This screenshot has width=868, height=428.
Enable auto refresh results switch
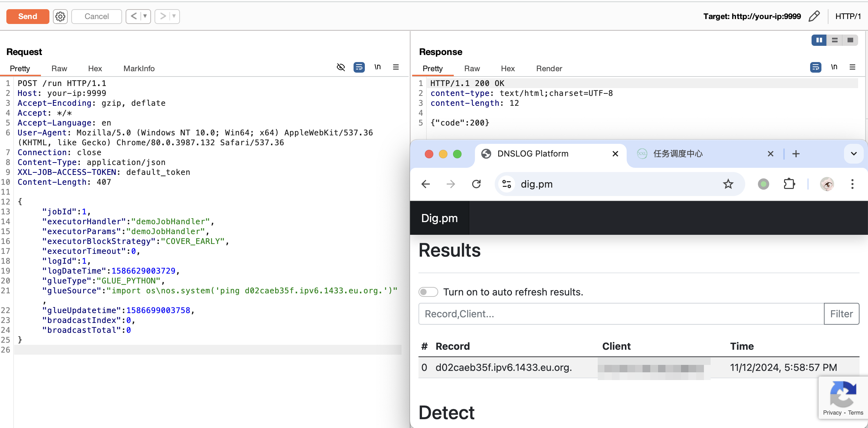pos(428,292)
